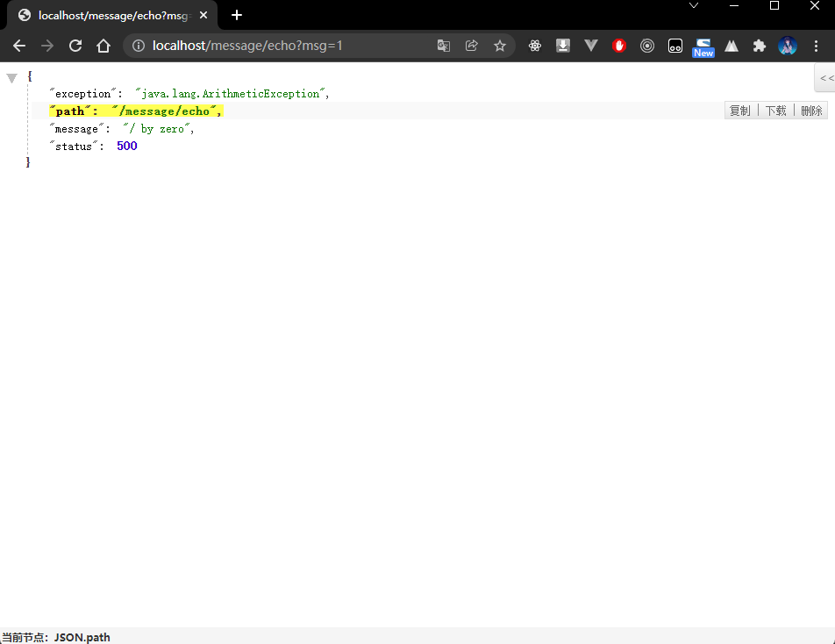835x644 pixels.
Task: Open the browser home page
Action: [103, 46]
